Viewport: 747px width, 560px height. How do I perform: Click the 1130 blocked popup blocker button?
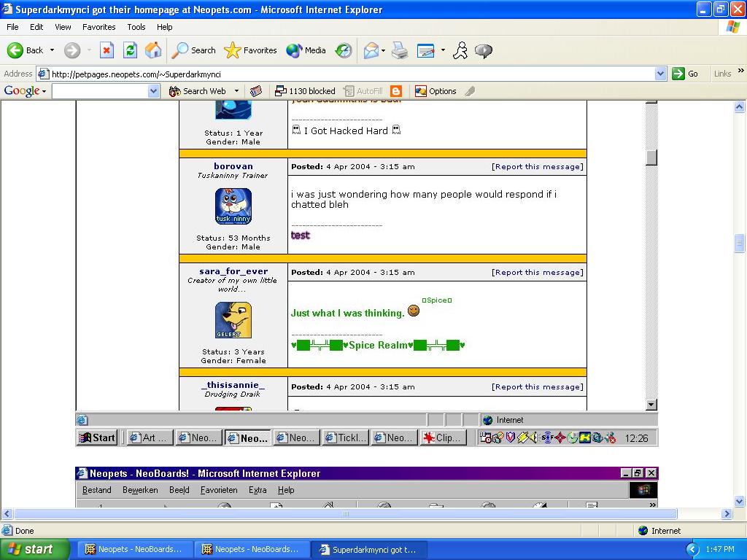click(306, 91)
